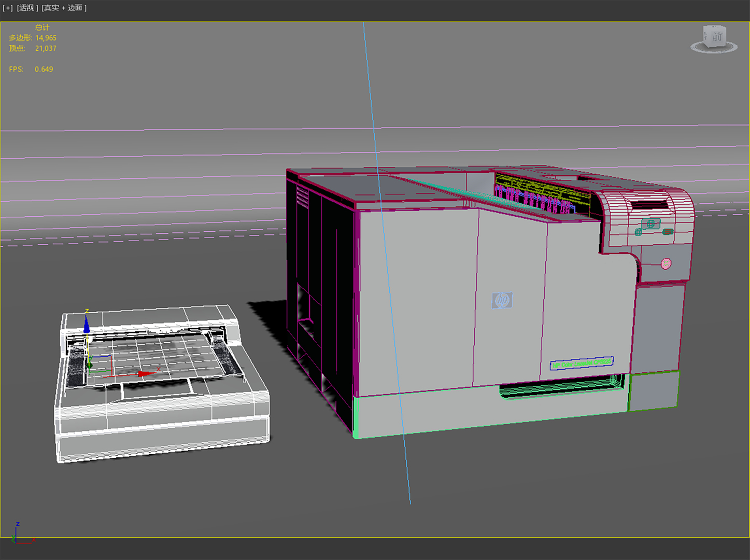Click the FPS: 0.649 readout

pyautogui.click(x=31, y=69)
